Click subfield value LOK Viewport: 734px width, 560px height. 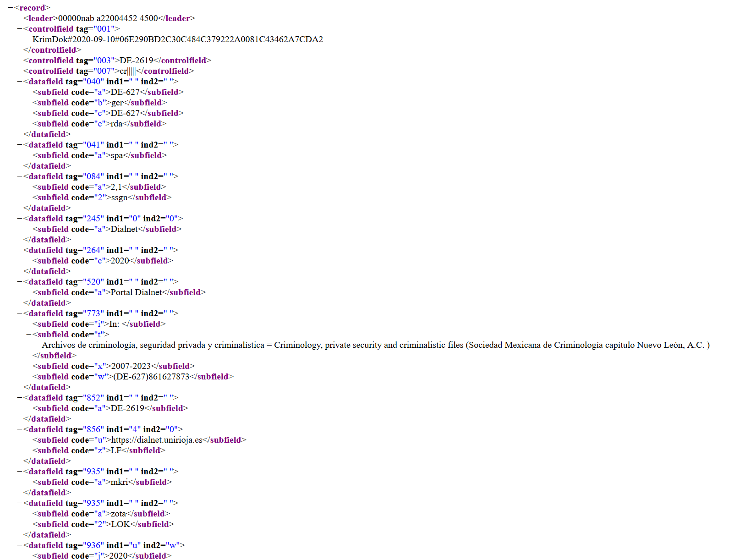tap(121, 524)
